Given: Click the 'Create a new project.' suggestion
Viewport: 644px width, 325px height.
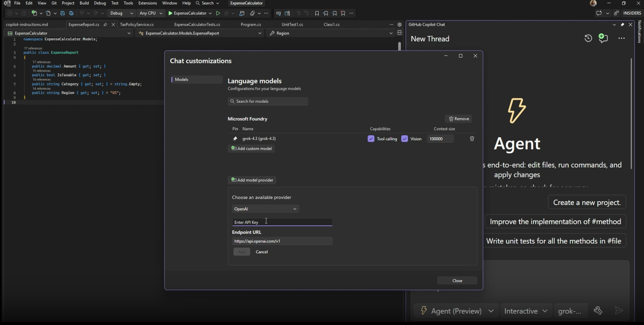Looking at the screenshot, I should [x=587, y=202].
